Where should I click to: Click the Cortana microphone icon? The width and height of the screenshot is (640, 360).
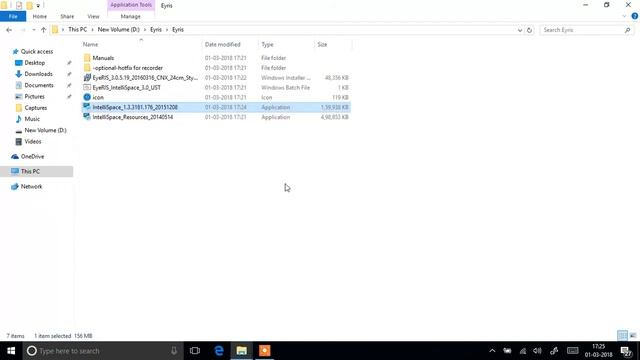point(174,351)
